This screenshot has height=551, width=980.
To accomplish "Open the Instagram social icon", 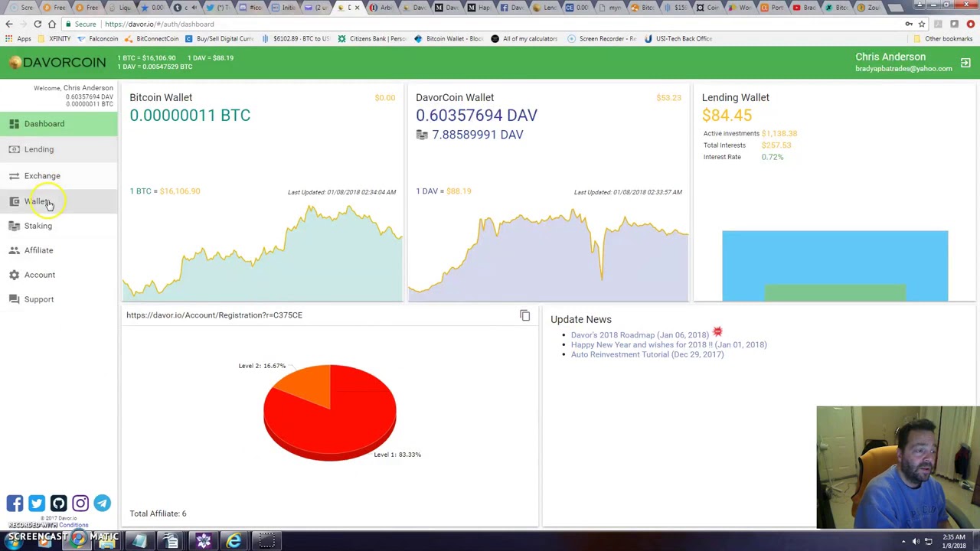I will [80, 503].
